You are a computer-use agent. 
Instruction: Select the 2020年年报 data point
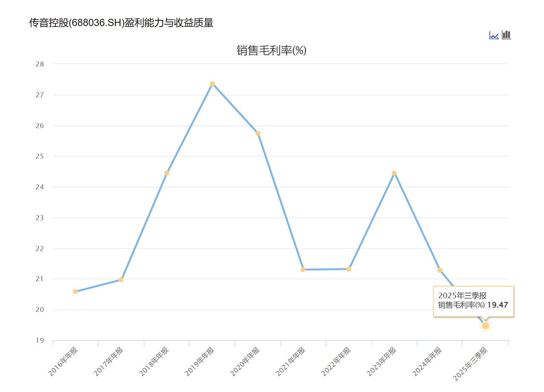point(258,133)
